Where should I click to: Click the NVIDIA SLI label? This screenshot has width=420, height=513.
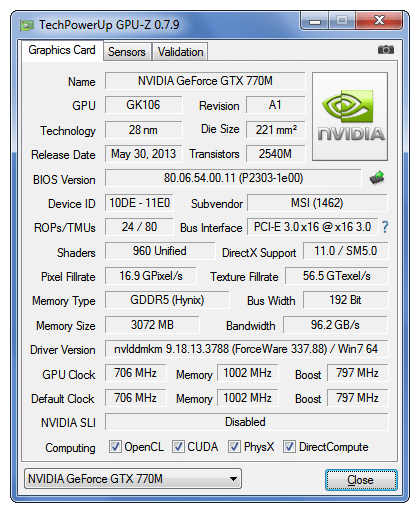coord(68,423)
